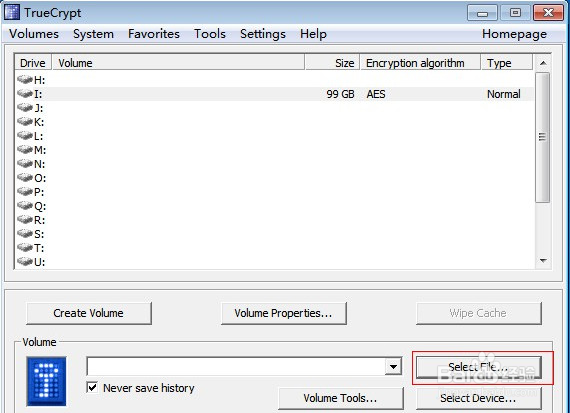This screenshot has height=413, width=570.
Task: Click the Select File button
Action: tap(478, 367)
